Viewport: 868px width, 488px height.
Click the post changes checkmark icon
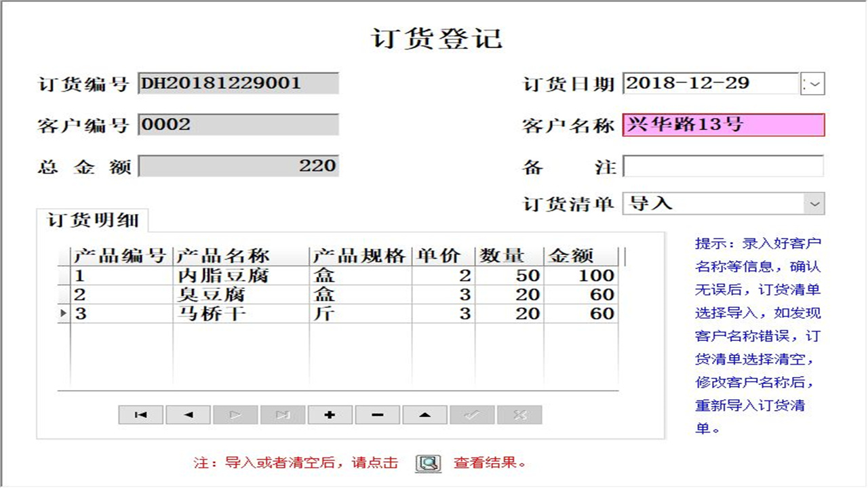pyautogui.click(x=473, y=415)
